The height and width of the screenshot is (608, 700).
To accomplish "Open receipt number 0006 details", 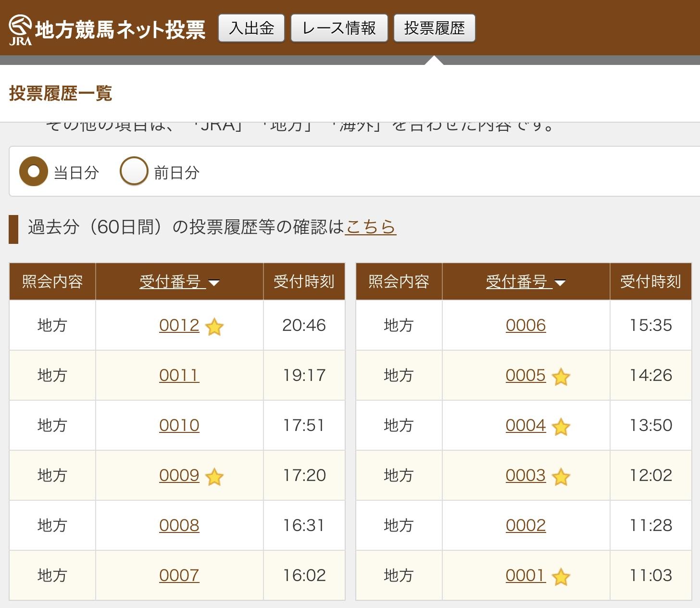I will [x=525, y=325].
